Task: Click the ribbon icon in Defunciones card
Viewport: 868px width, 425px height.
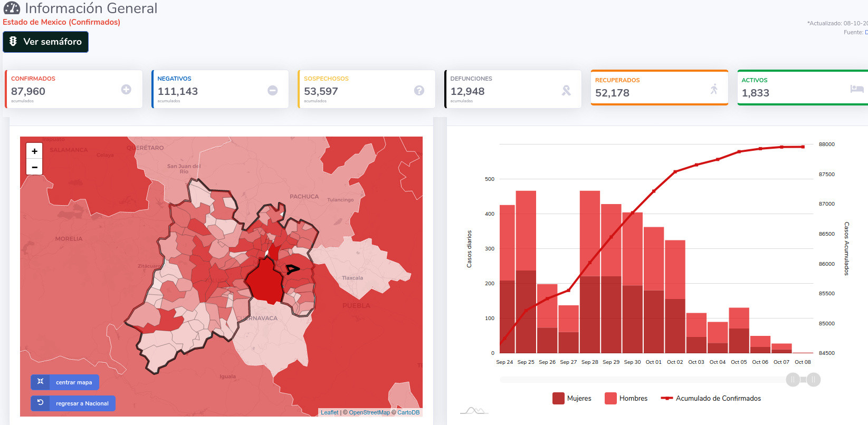Action: pyautogui.click(x=566, y=90)
